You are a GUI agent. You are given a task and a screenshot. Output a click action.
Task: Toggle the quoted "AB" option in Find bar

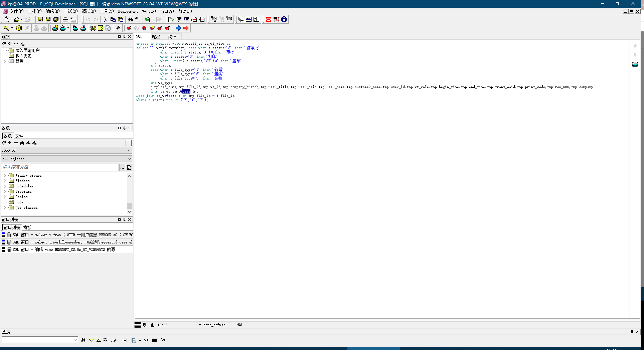pyautogui.click(x=164, y=340)
